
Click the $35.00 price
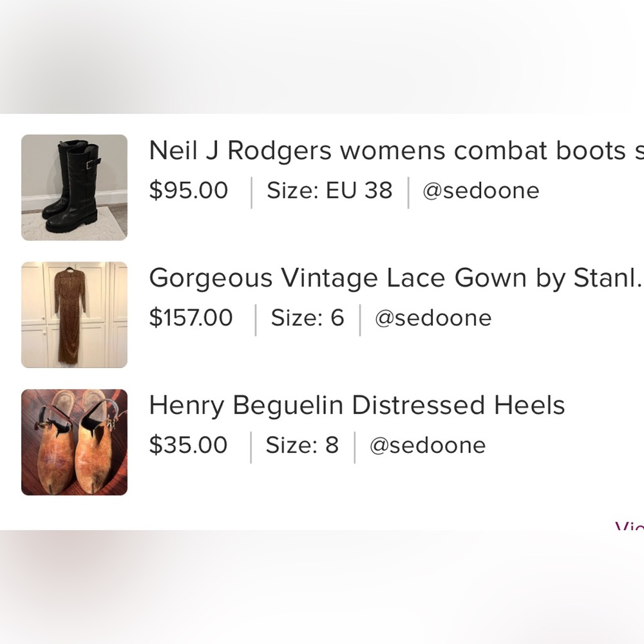pos(188,446)
